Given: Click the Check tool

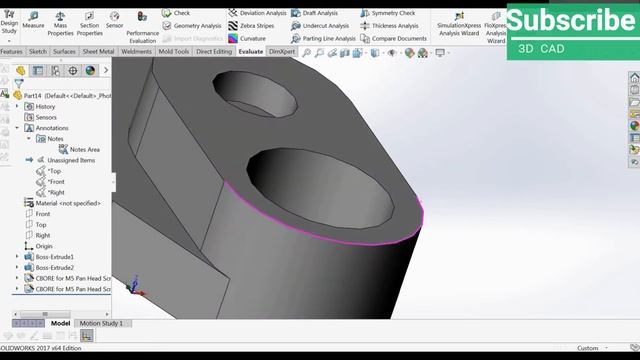Looking at the screenshot, I should 176,13.
